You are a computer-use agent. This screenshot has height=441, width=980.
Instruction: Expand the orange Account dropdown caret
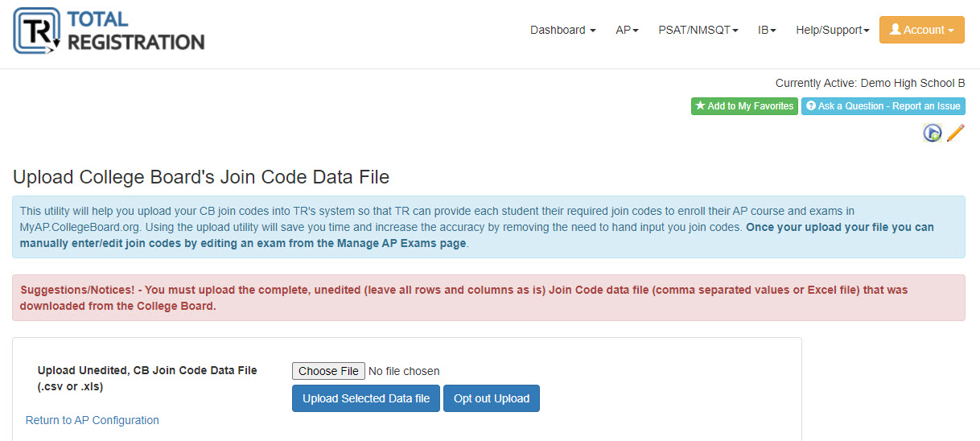pos(951,31)
